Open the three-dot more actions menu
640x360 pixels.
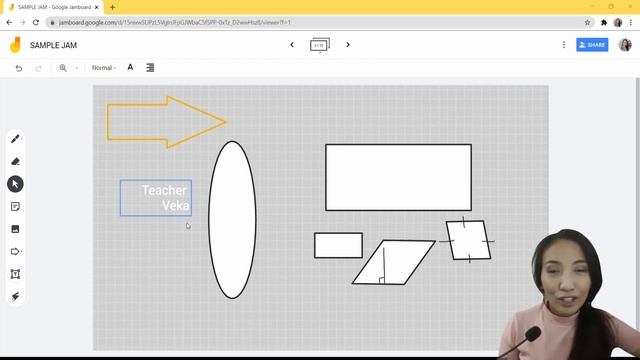click(564, 44)
